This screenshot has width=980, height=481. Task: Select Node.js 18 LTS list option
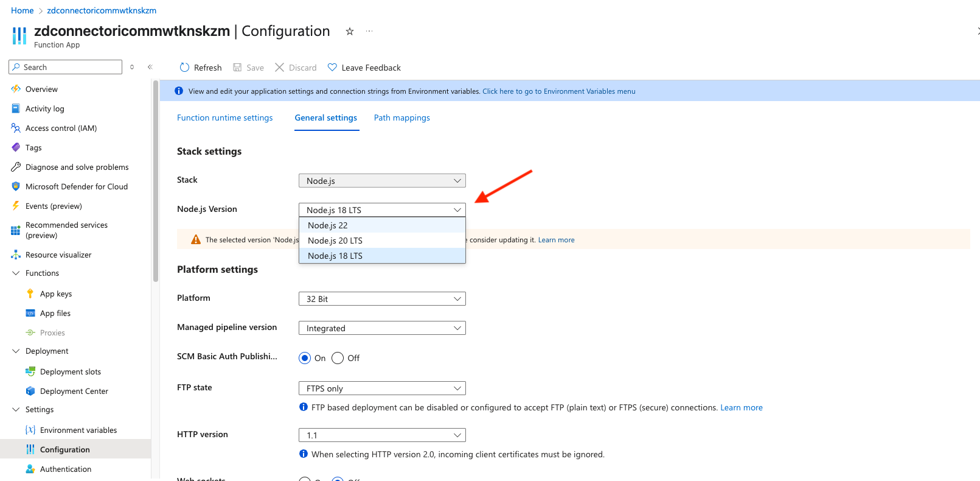(382, 256)
